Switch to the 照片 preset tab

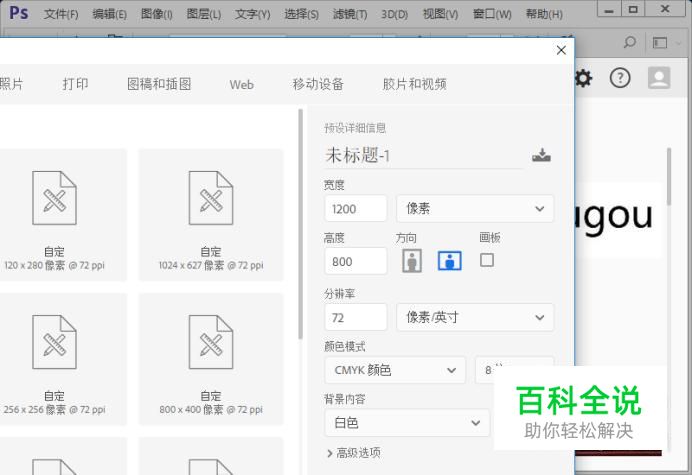click(11, 84)
